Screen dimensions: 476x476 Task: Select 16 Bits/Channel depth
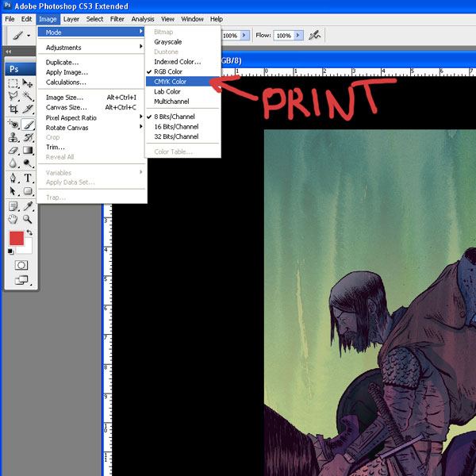(182, 127)
